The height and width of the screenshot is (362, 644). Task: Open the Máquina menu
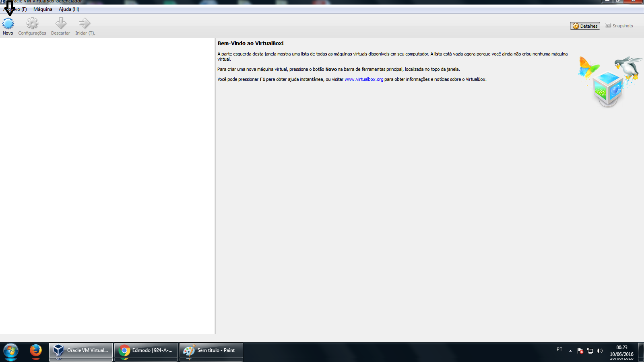(x=43, y=9)
